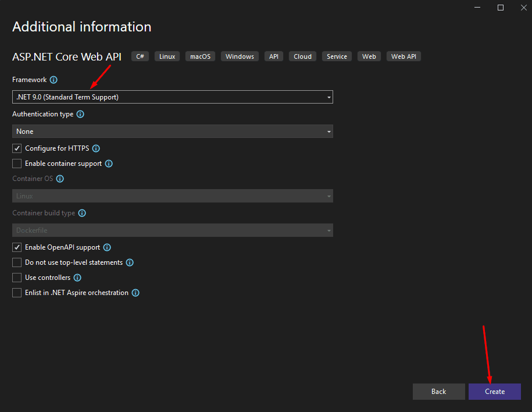Click the Web tag
This screenshot has height=412, width=532.
pyautogui.click(x=369, y=56)
